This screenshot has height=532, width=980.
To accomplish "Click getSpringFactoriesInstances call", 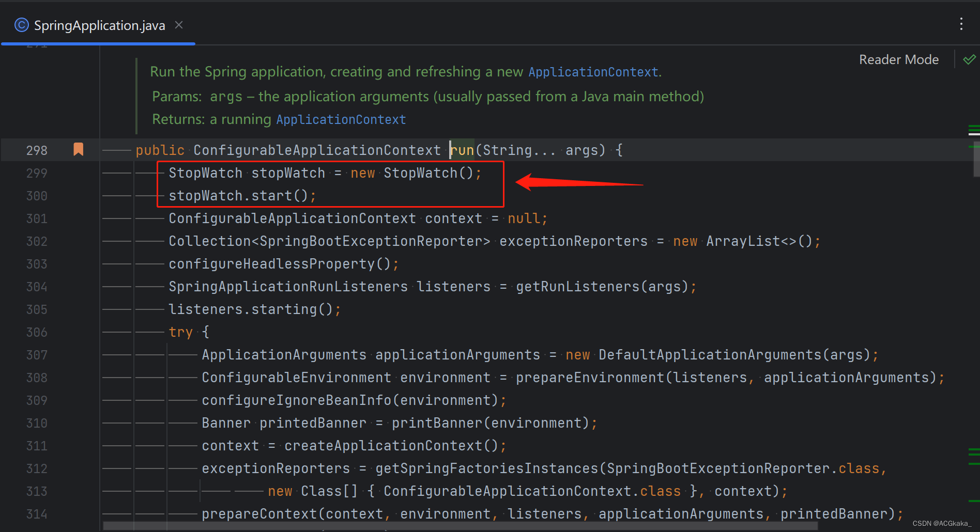I will 486,468.
